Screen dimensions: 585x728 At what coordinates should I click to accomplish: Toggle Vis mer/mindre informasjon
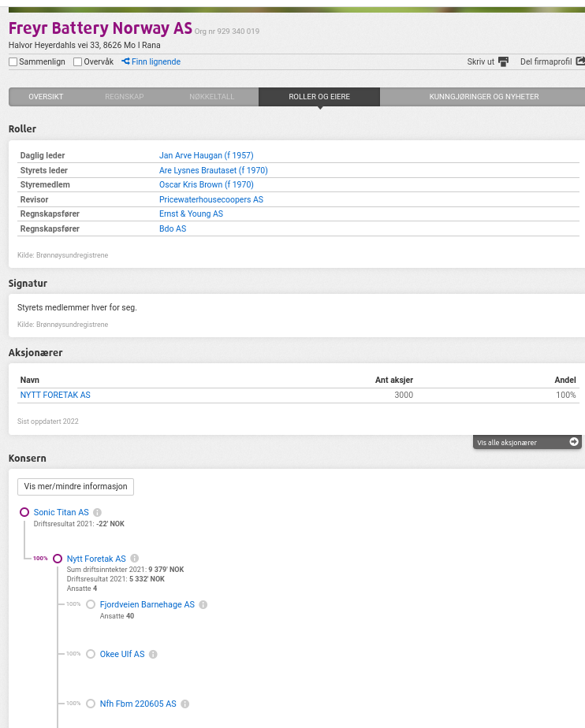pyautogui.click(x=76, y=487)
